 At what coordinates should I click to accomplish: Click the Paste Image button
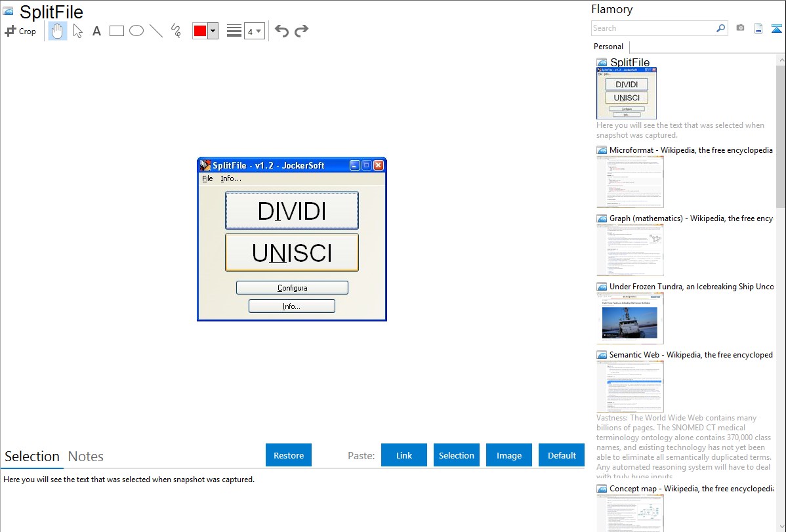pos(508,455)
